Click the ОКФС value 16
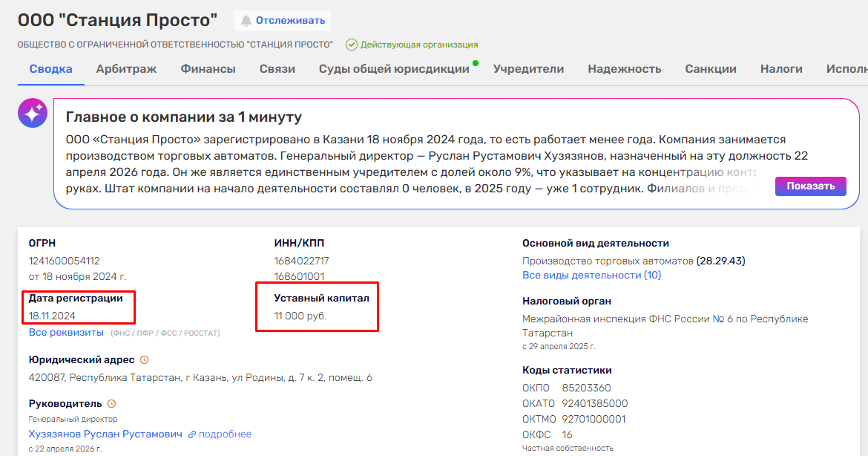The width and height of the screenshot is (868, 456). tap(567, 434)
